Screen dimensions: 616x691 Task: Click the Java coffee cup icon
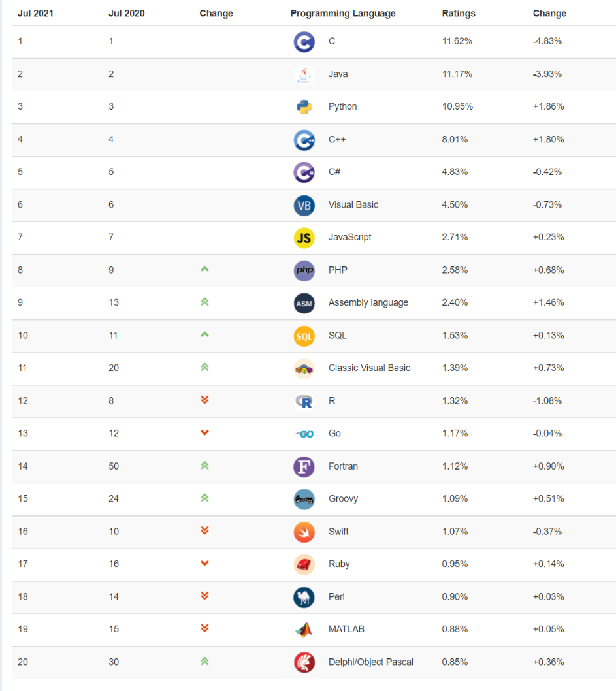(304, 74)
